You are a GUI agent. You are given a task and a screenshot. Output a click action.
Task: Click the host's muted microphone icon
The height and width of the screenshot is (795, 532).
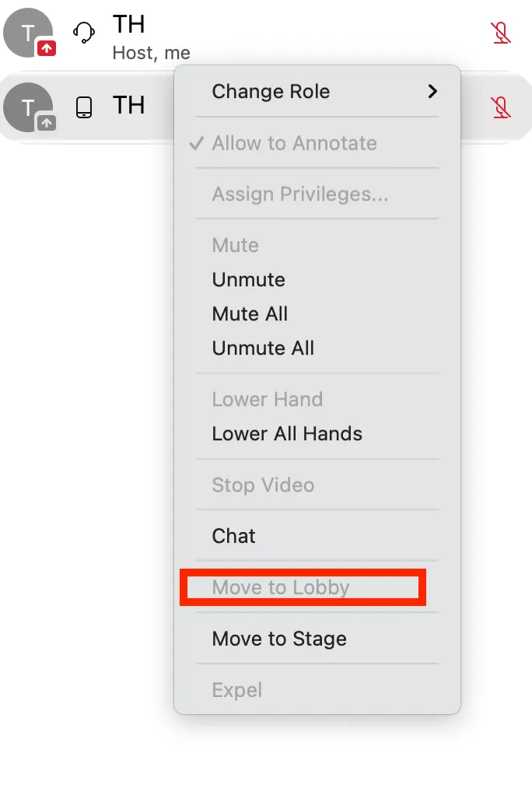501,33
